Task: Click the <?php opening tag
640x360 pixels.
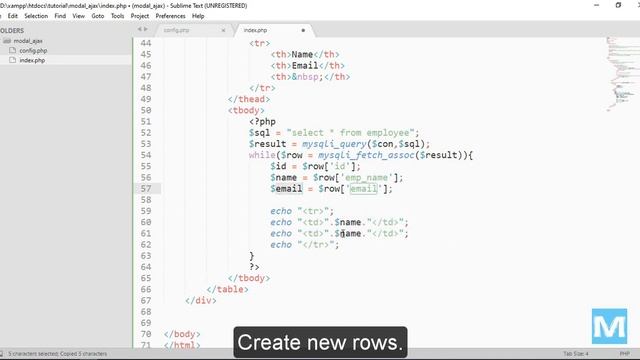Action: (262, 122)
